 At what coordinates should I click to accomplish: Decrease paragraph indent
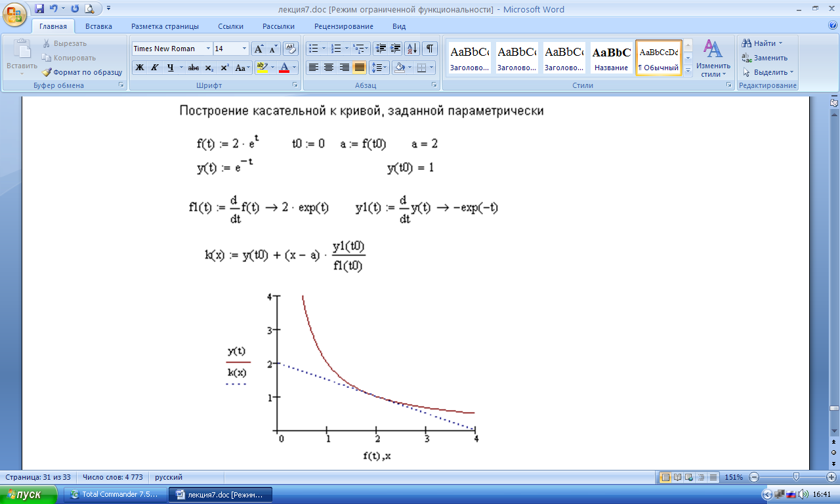pos(381,49)
